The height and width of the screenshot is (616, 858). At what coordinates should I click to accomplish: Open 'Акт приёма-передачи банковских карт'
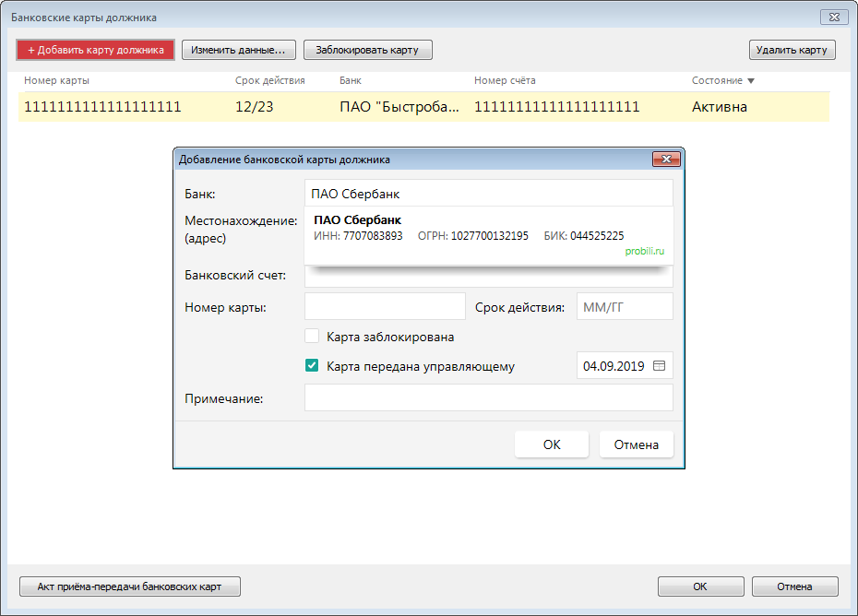tap(129, 586)
